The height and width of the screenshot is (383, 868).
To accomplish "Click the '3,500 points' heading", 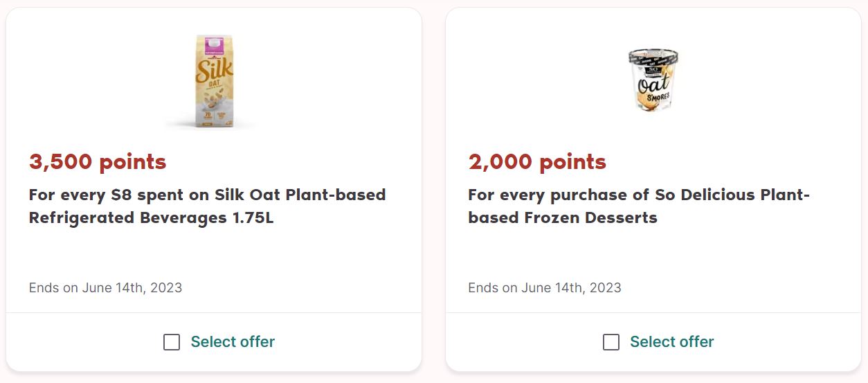I will 98,162.
